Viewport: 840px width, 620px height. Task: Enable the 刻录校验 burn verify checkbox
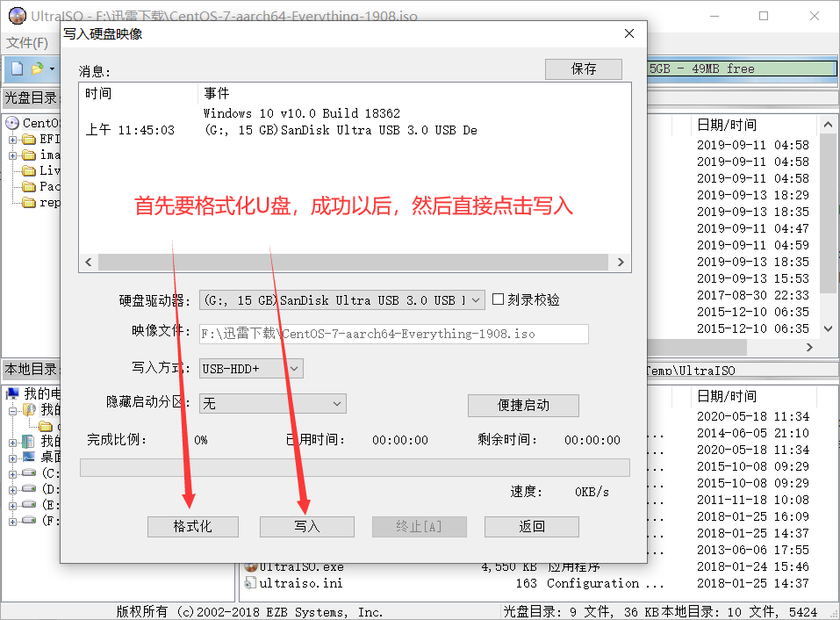pos(498,299)
